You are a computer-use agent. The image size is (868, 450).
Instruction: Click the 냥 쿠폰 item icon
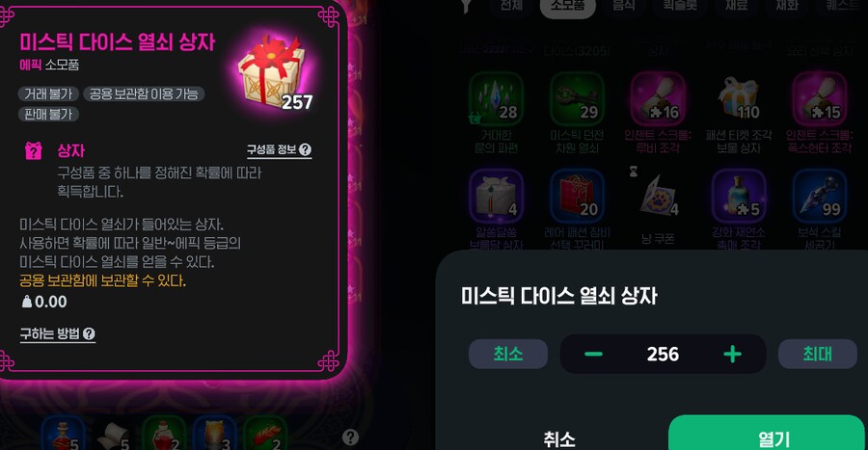click(x=658, y=197)
